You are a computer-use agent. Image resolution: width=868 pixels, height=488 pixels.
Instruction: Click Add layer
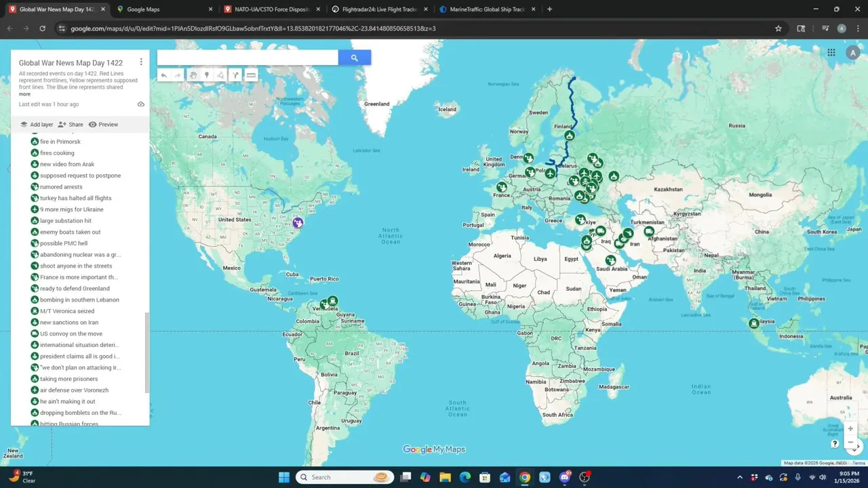36,125
